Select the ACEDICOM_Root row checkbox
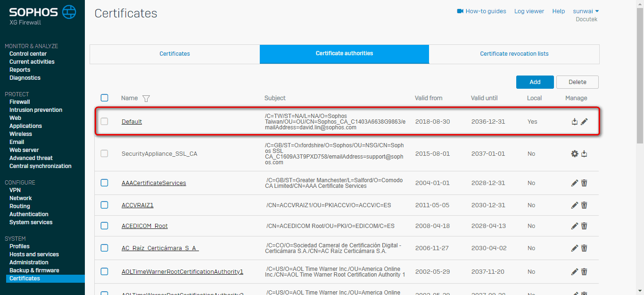Image resolution: width=644 pixels, height=295 pixels. 104,226
